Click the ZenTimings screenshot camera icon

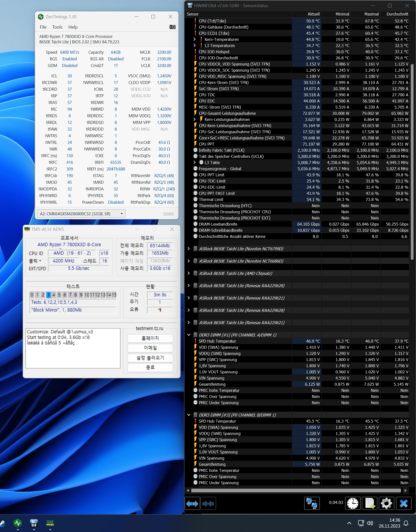coord(173,27)
